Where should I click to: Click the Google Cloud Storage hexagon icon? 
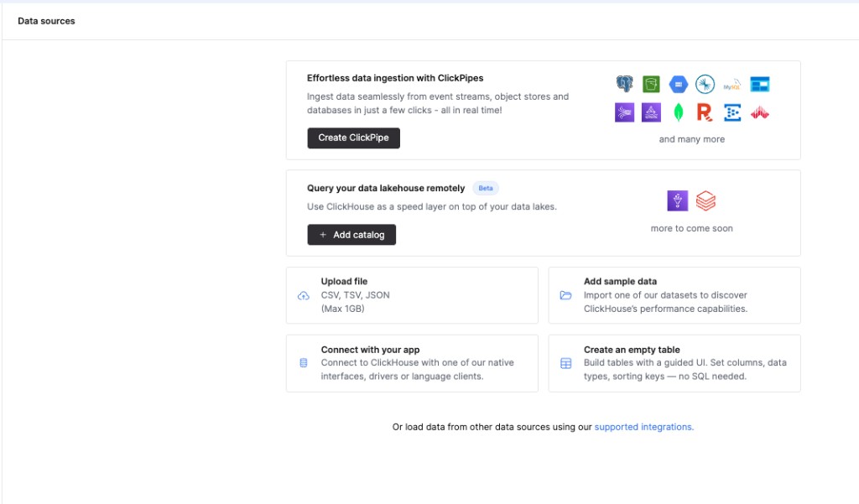(x=678, y=83)
